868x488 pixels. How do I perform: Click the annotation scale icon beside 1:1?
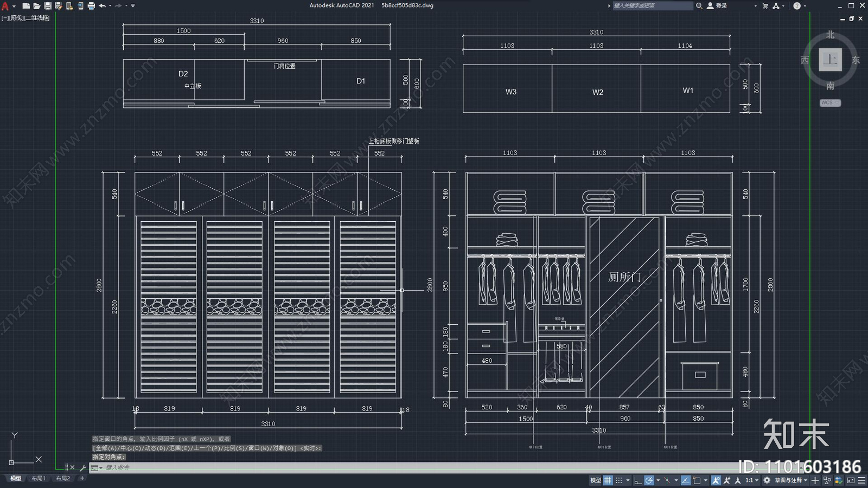(x=738, y=480)
